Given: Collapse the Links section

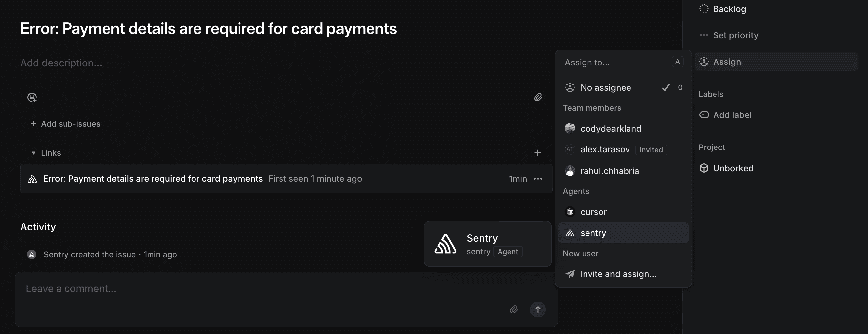Looking at the screenshot, I should point(33,152).
